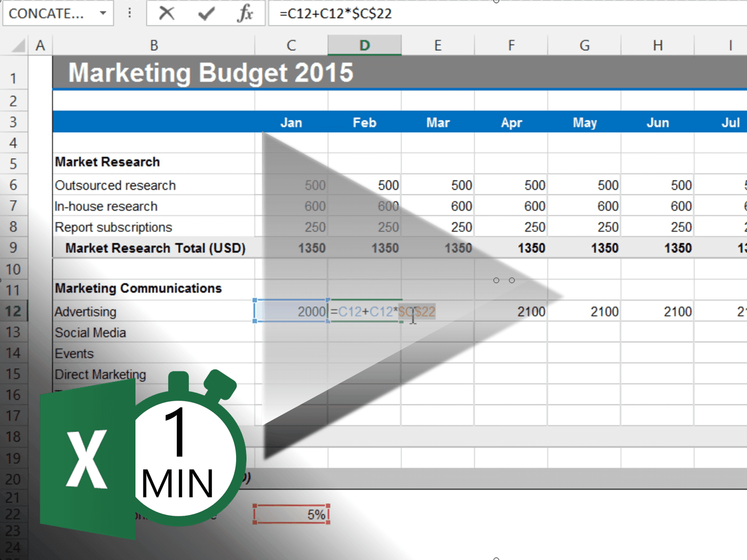Click the formula being edited in D12
Image resolution: width=747 pixels, height=560 pixels.
383,312
